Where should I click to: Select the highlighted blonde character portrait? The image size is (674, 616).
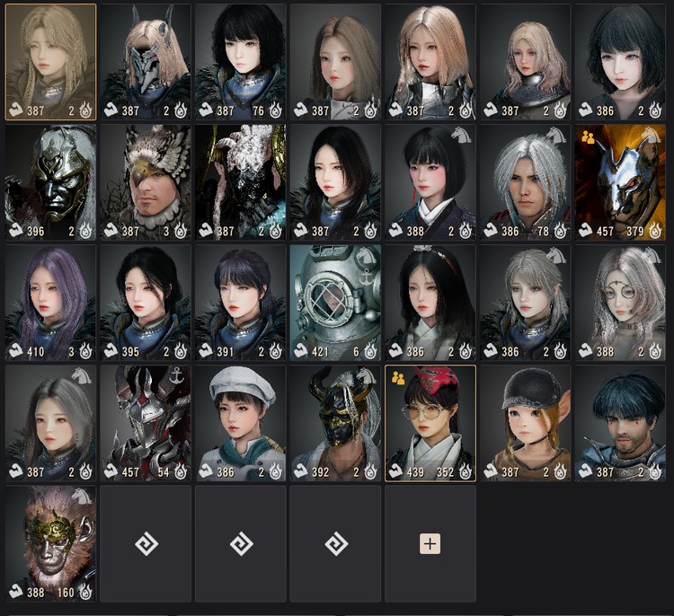pyautogui.click(x=50, y=62)
